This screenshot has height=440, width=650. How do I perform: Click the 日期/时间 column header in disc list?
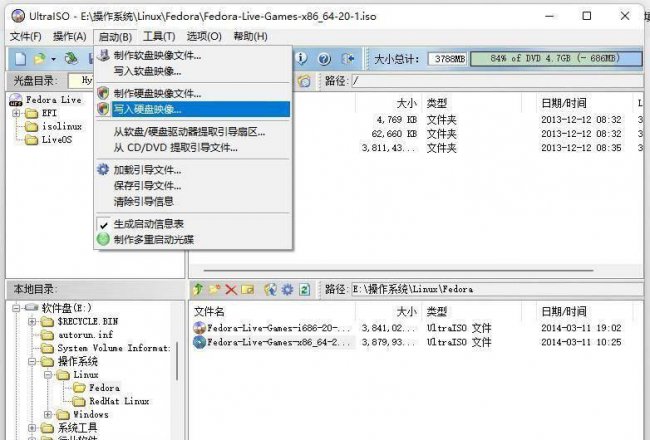[564, 103]
